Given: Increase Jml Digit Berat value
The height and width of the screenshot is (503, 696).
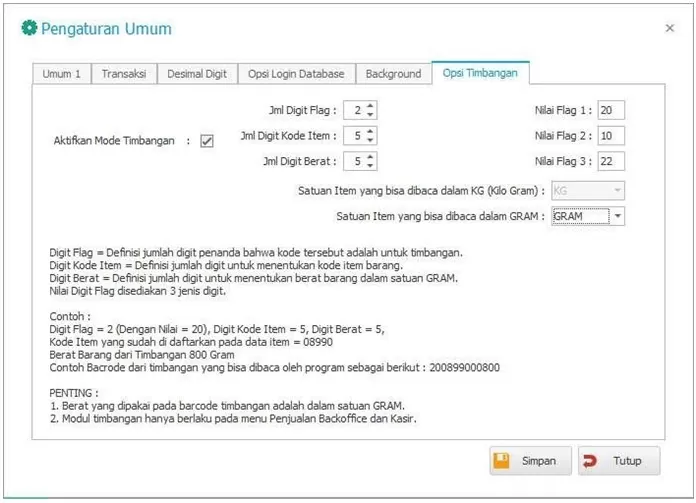Looking at the screenshot, I should (x=371, y=156).
